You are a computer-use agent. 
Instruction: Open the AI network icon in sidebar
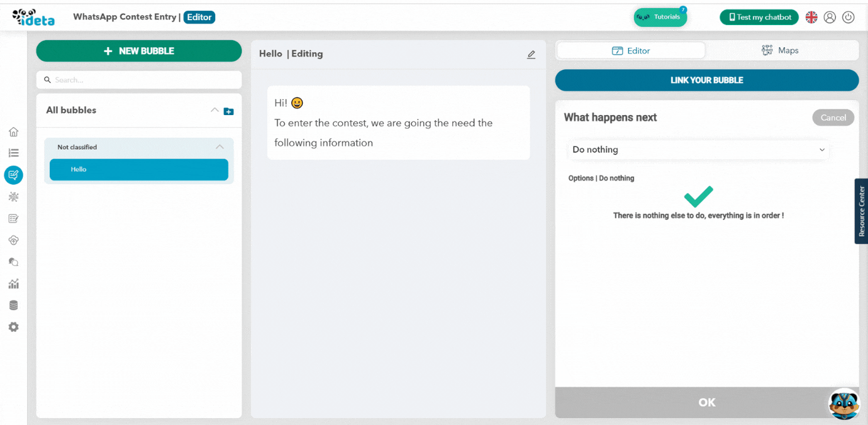[x=13, y=197]
